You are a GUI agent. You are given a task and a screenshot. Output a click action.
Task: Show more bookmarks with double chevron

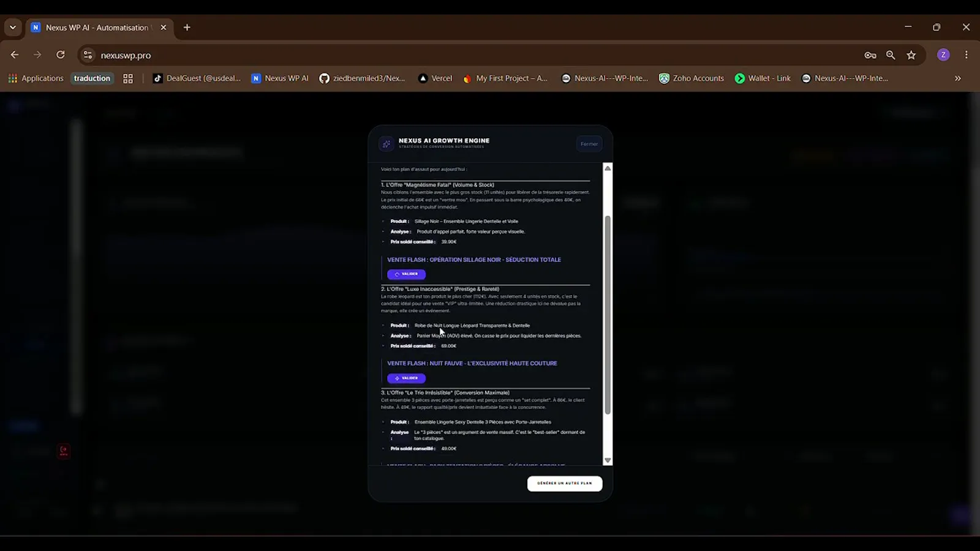coord(958,78)
